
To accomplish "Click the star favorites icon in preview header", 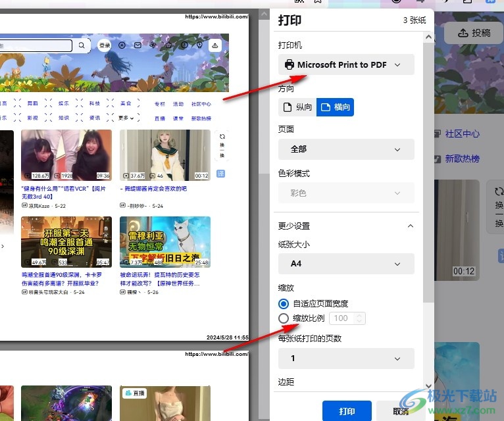I will (x=168, y=45).
